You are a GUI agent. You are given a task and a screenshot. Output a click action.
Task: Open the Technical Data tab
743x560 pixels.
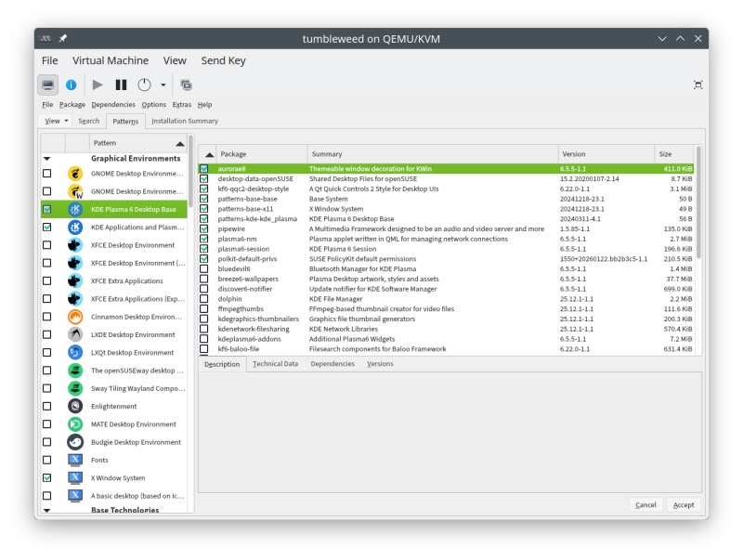pos(275,364)
